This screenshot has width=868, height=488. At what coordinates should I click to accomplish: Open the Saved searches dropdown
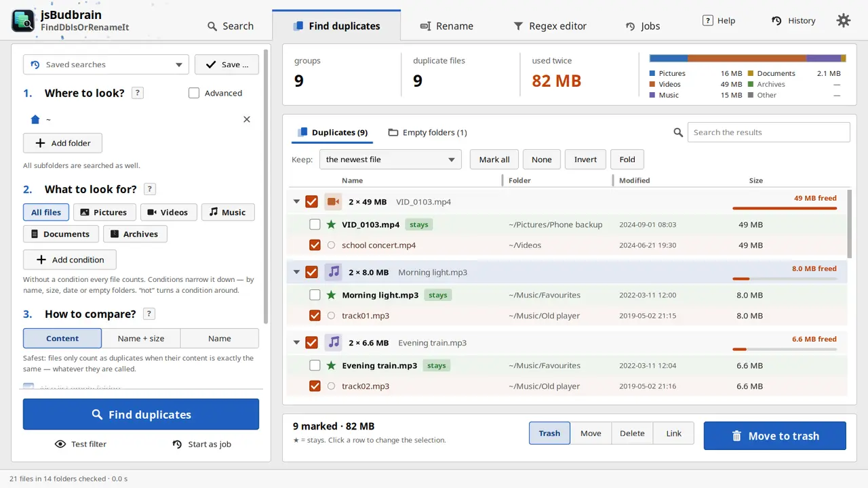coord(106,64)
